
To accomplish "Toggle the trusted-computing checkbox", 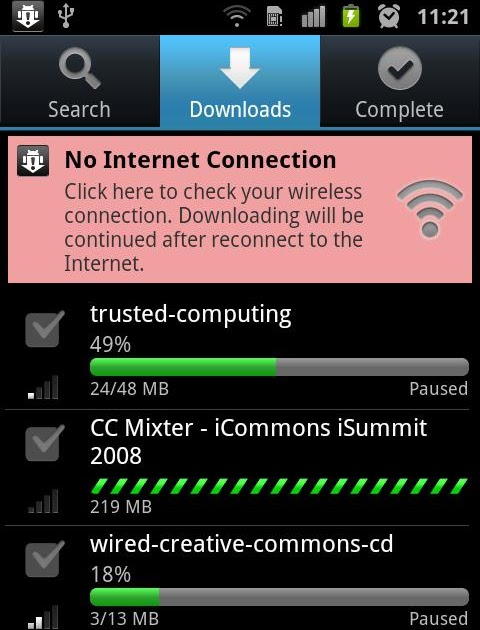I will pyautogui.click(x=44, y=329).
